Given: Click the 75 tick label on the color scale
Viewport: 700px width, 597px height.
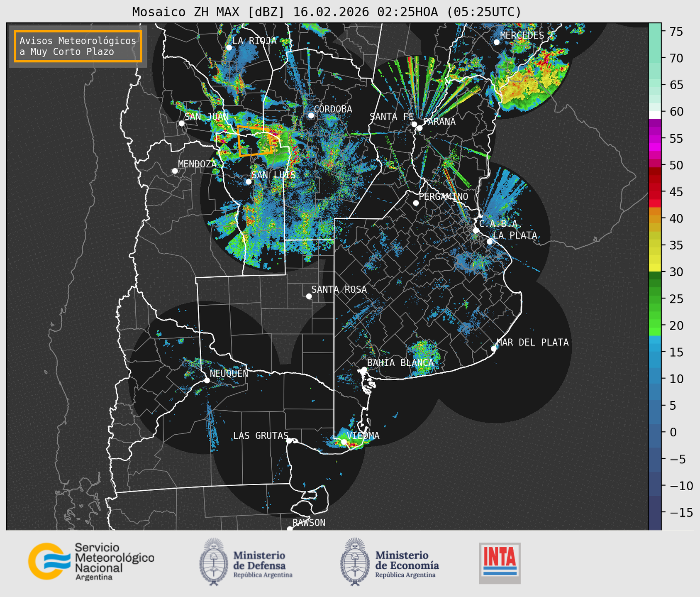Looking at the screenshot, I should pyautogui.click(x=677, y=32).
